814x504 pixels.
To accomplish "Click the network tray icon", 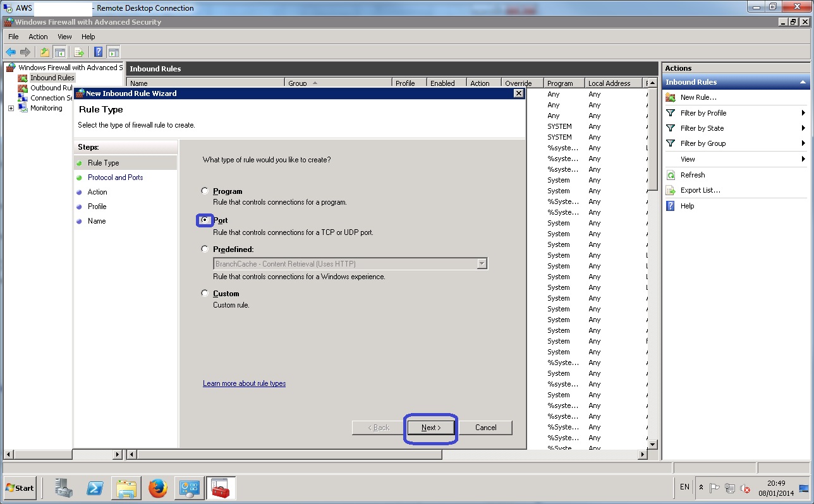I will pos(730,488).
